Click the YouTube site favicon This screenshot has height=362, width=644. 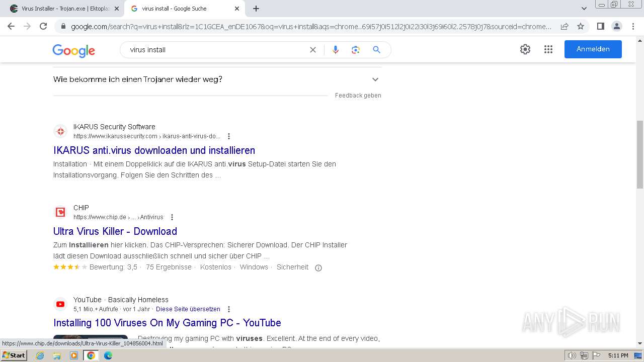[60, 304]
